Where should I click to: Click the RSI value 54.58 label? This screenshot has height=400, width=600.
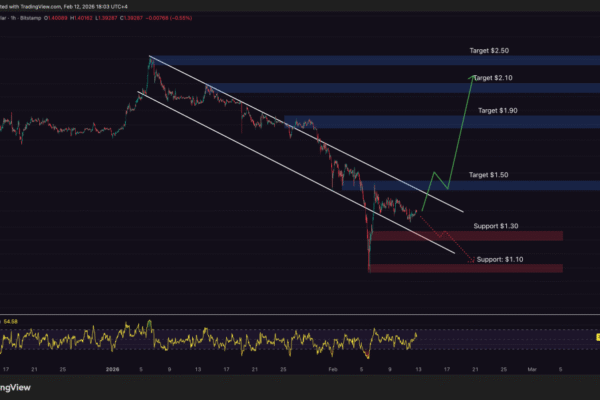tap(11, 321)
